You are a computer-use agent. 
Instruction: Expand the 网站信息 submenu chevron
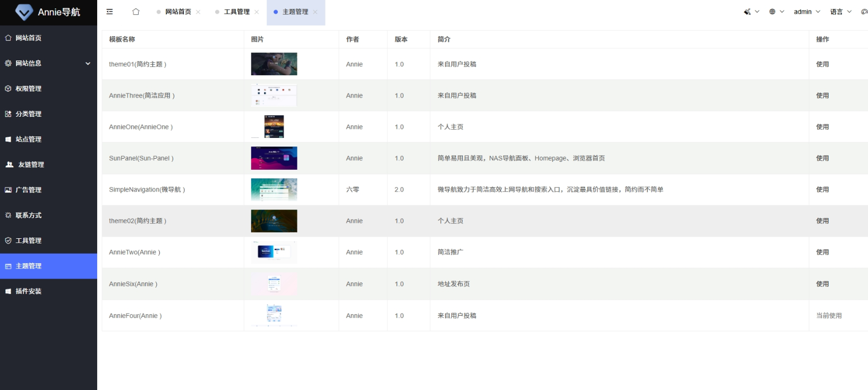pyautogui.click(x=88, y=63)
